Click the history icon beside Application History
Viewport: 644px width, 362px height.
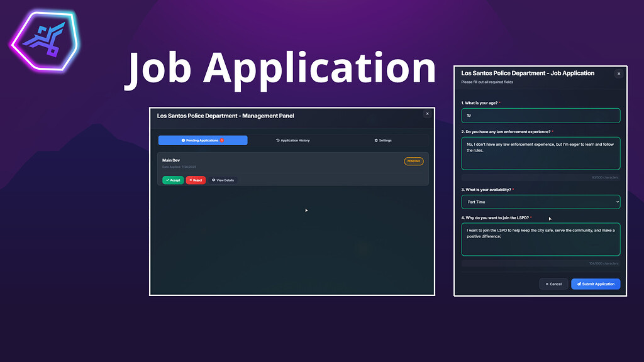pyautogui.click(x=277, y=141)
